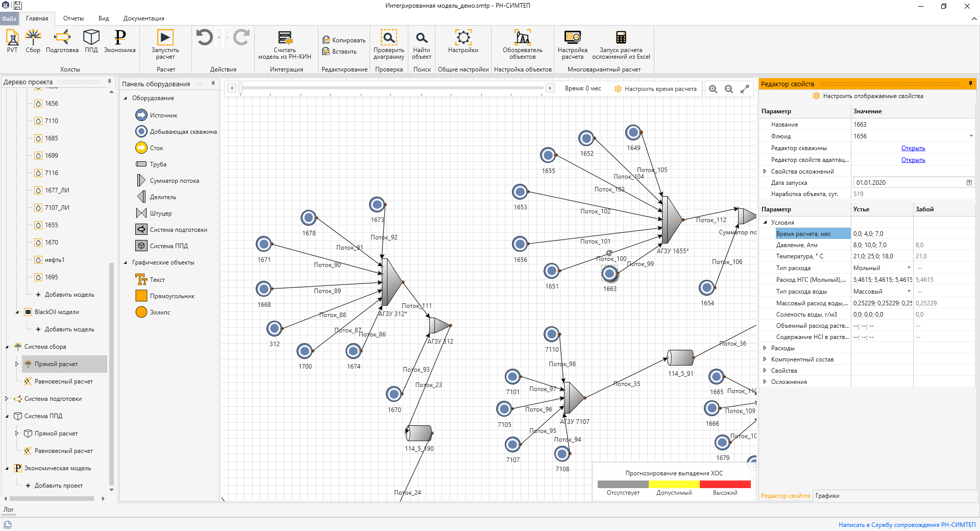
Task: Click Написать в Службу сопровождения link
Action: (907, 525)
